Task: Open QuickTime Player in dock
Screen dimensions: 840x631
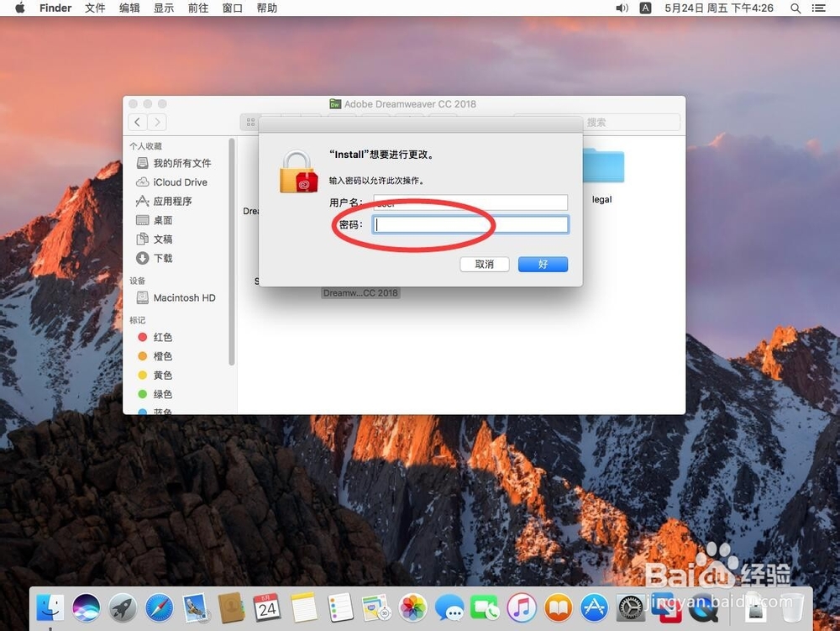Action: tap(703, 608)
